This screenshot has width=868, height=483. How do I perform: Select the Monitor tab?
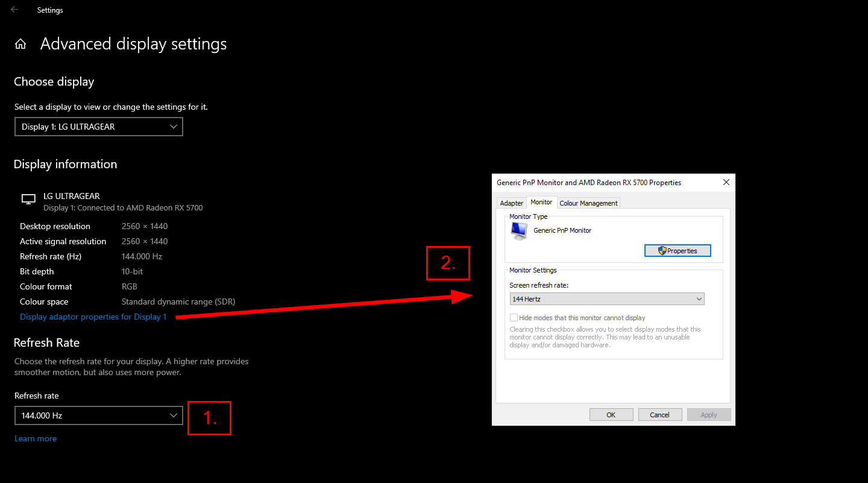(541, 202)
